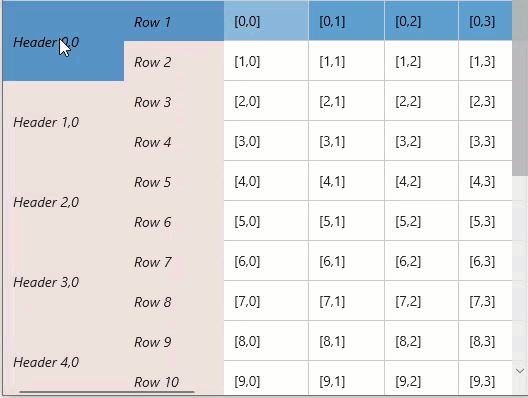The height and width of the screenshot is (398, 528).
Task: Click the vertical scrollbar thumb
Action: tap(520, 88)
